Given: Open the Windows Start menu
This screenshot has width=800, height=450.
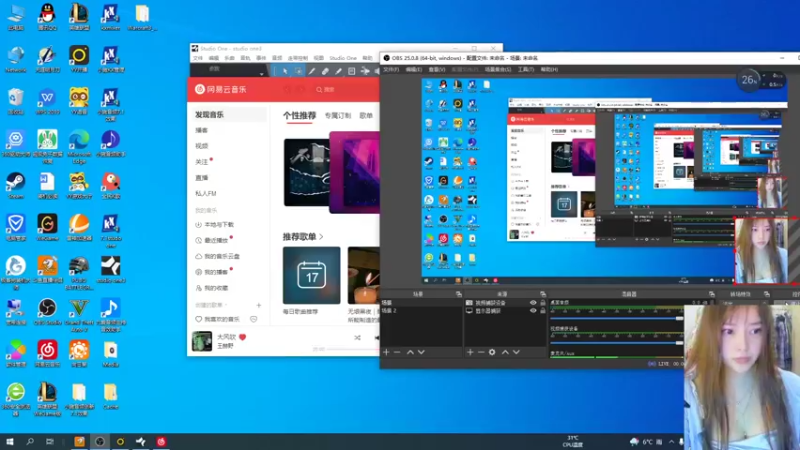Looking at the screenshot, I should 10,442.
